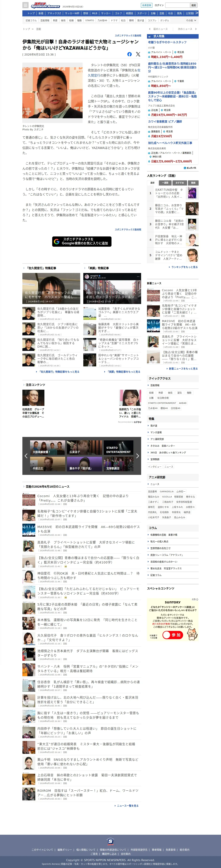
Task: Go to previous news arrow (前のニュース)
Action: tap(150, 29)
